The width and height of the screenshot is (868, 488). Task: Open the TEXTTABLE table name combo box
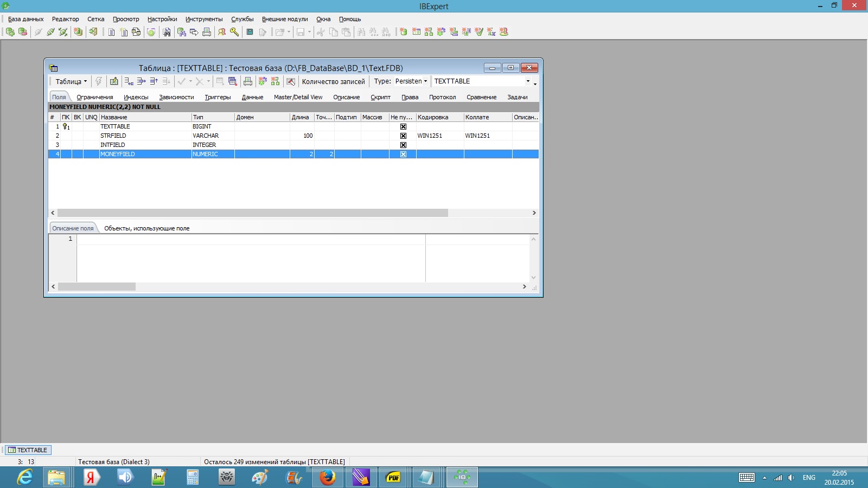point(528,81)
